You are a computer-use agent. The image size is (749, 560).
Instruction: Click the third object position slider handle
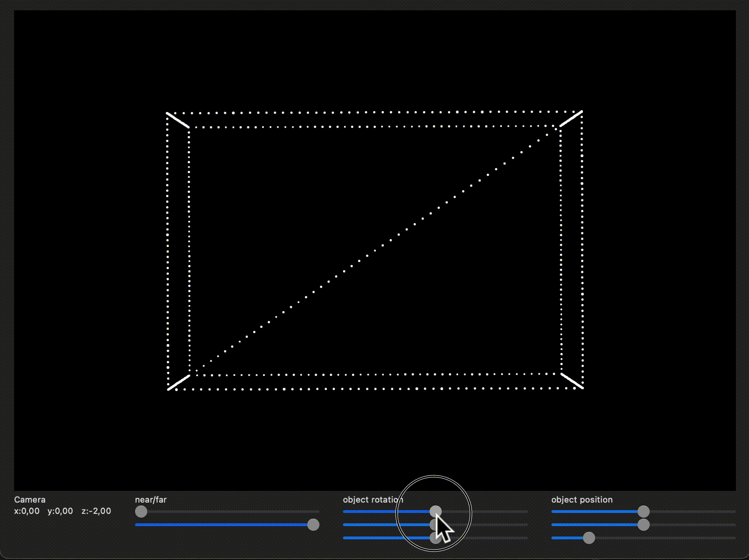pyautogui.click(x=589, y=538)
